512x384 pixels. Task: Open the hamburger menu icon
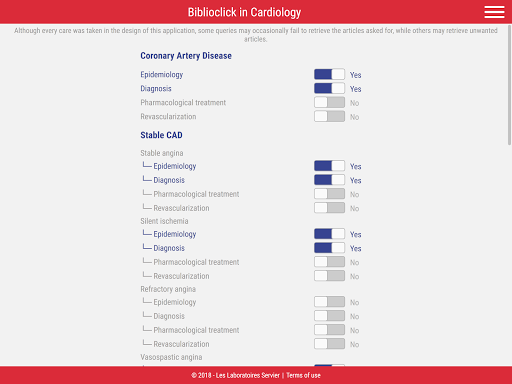pyautogui.click(x=494, y=12)
